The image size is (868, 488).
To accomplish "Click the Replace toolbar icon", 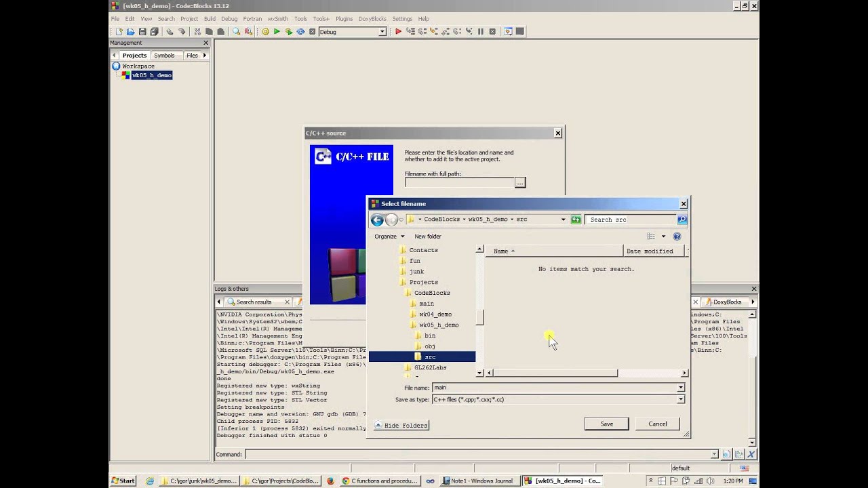I will tap(248, 31).
